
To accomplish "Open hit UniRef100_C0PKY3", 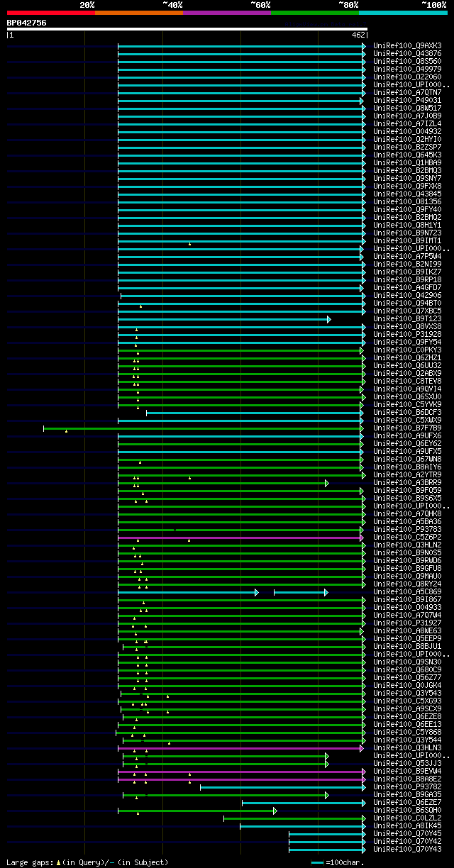I will (407, 350).
